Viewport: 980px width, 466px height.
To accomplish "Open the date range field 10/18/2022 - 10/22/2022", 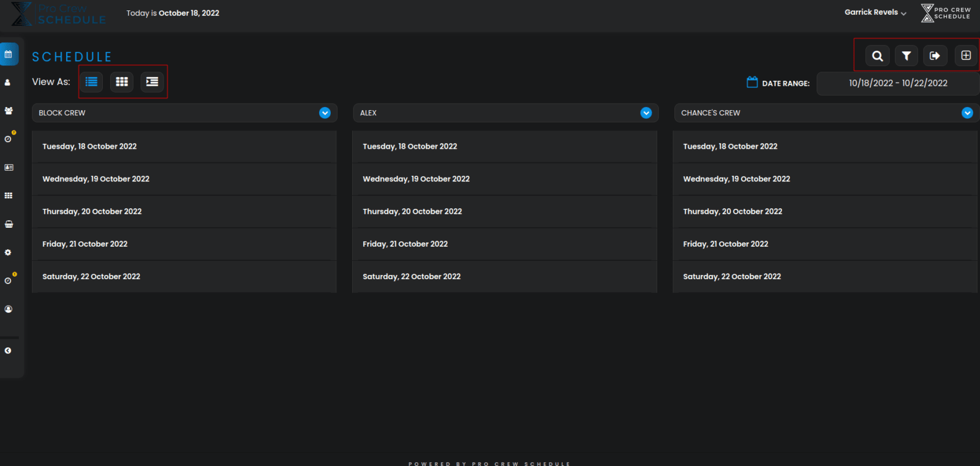I will tap(898, 83).
